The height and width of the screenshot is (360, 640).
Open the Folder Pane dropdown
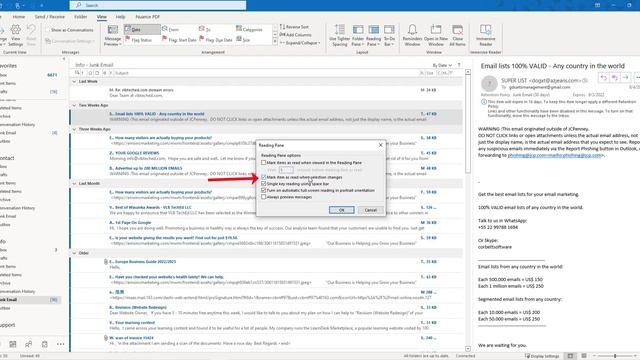[x=358, y=35]
